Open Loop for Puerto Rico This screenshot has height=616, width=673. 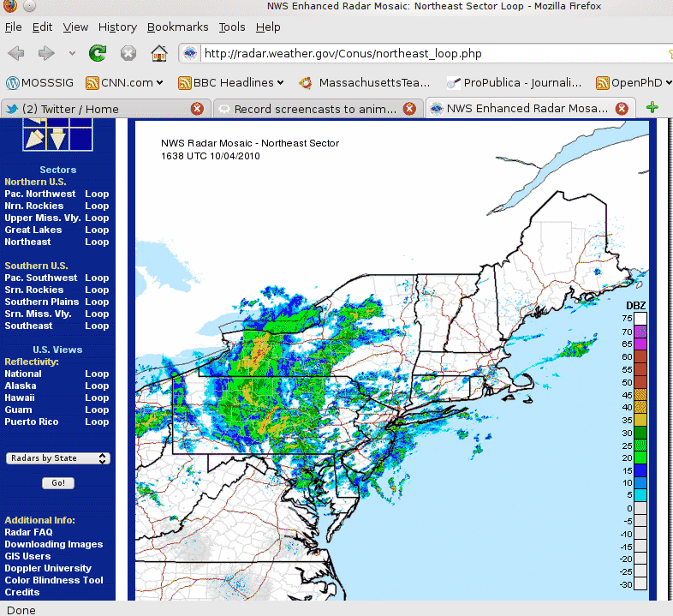pos(97,422)
